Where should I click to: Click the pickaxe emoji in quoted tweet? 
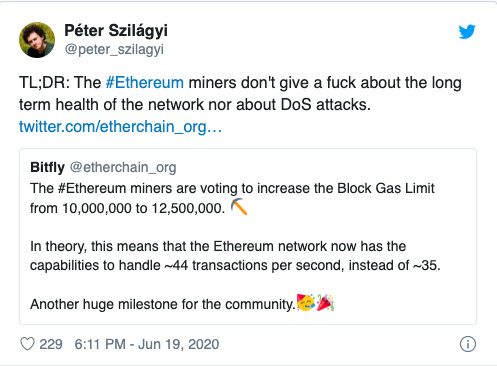(x=239, y=206)
